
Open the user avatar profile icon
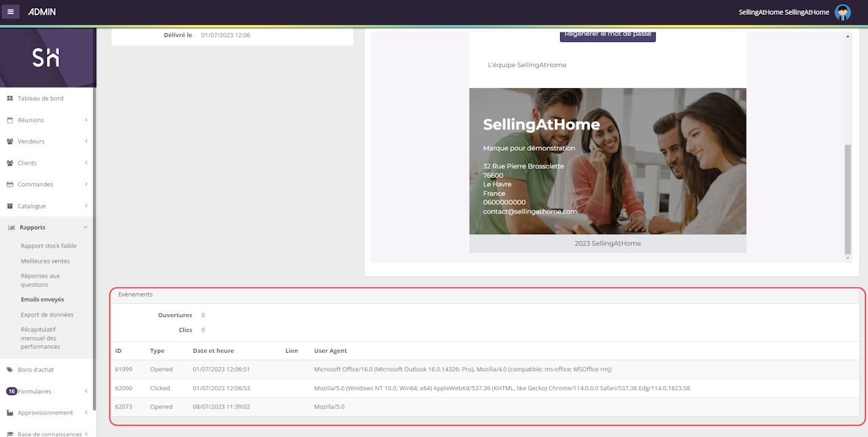pyautogui.click(x=842, y=12)
